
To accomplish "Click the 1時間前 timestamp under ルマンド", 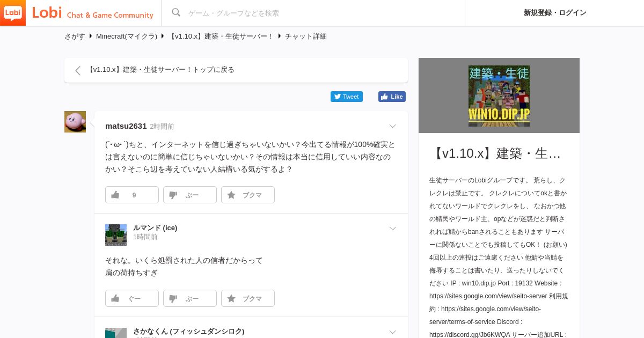I will click(145, 237).
